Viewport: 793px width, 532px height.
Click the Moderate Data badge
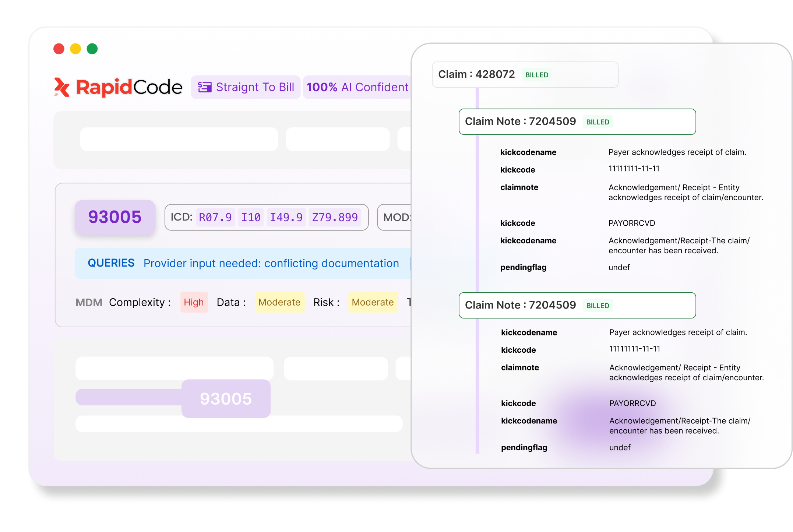point(279,302)
